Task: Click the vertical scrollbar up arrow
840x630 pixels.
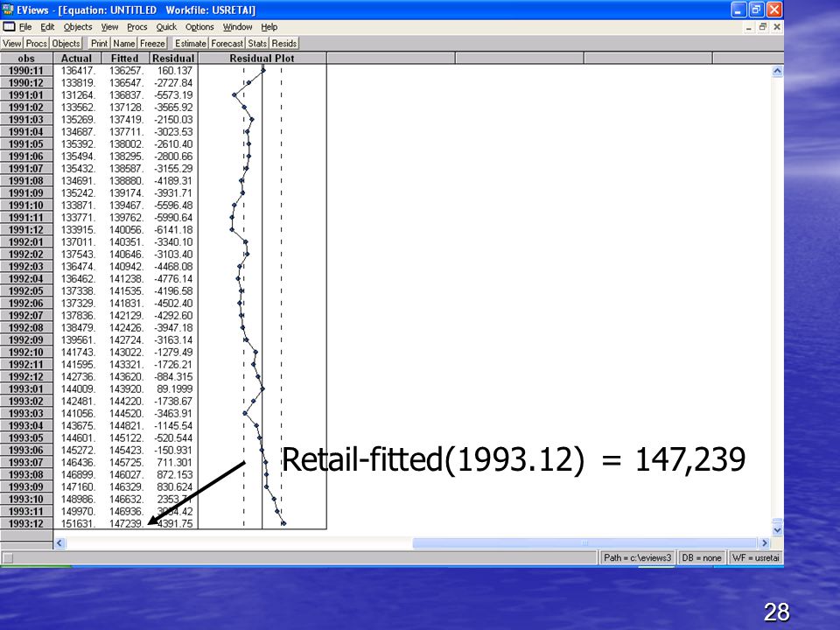Action: pos(777,71)
